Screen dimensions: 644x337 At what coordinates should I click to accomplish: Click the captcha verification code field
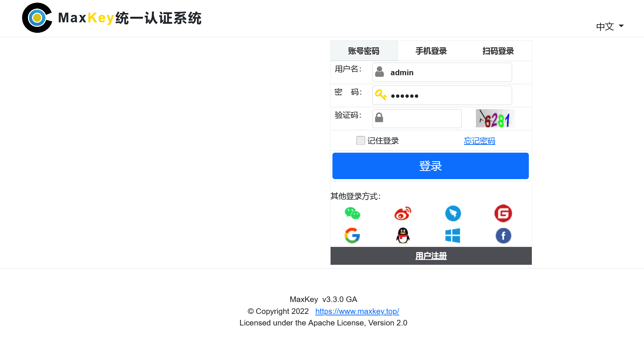[x=417, y=118]
